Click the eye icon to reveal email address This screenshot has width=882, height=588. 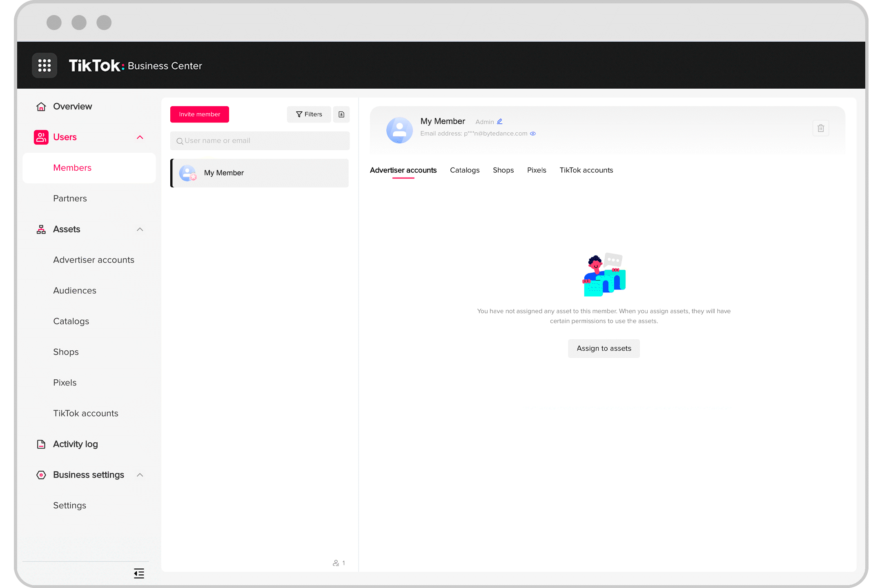(534, 133)
